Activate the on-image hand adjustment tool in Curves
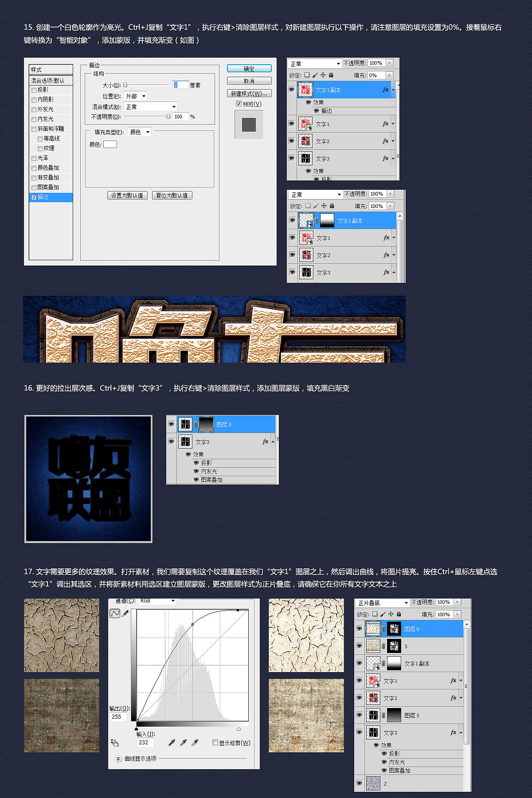Viewport: 532px width, 798px height. coord(114,742)
